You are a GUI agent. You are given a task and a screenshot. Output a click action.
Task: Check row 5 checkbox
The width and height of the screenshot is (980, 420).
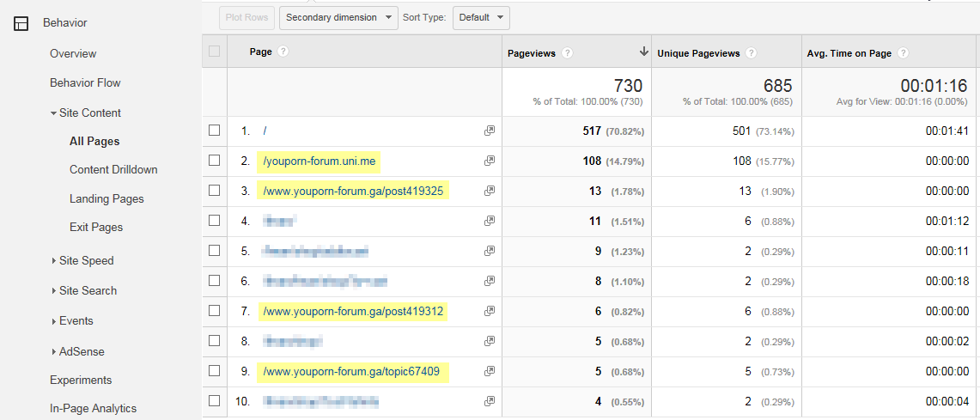pos(215,250)
